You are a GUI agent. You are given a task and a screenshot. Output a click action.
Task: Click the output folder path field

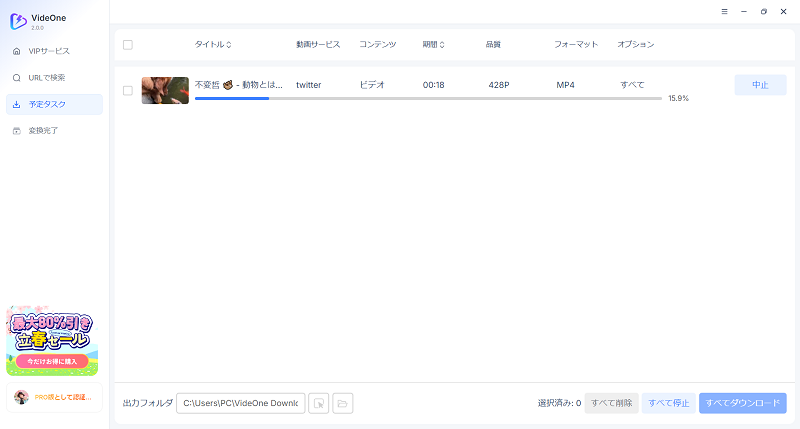click(x=240, y=403)
